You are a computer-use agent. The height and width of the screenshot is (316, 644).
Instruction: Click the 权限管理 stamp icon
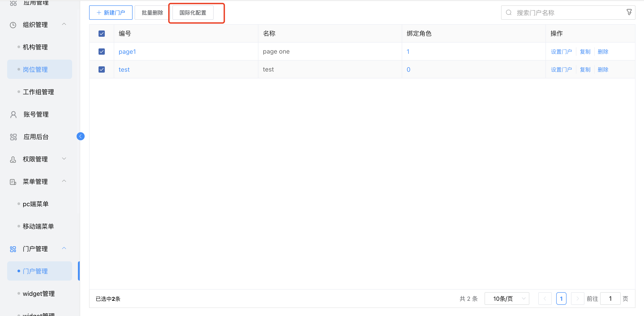(13, 159)
